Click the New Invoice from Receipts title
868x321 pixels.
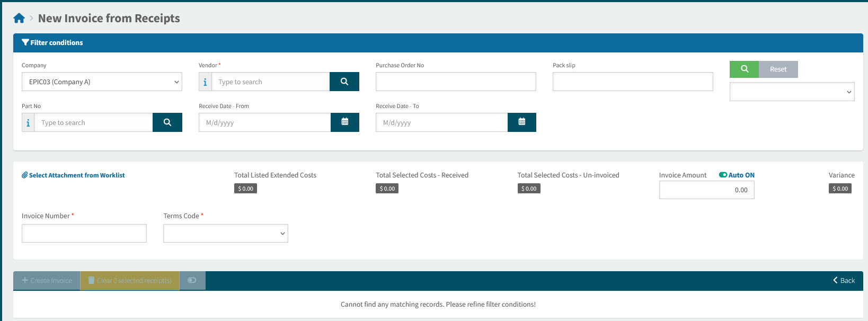(x=109, y=19)
